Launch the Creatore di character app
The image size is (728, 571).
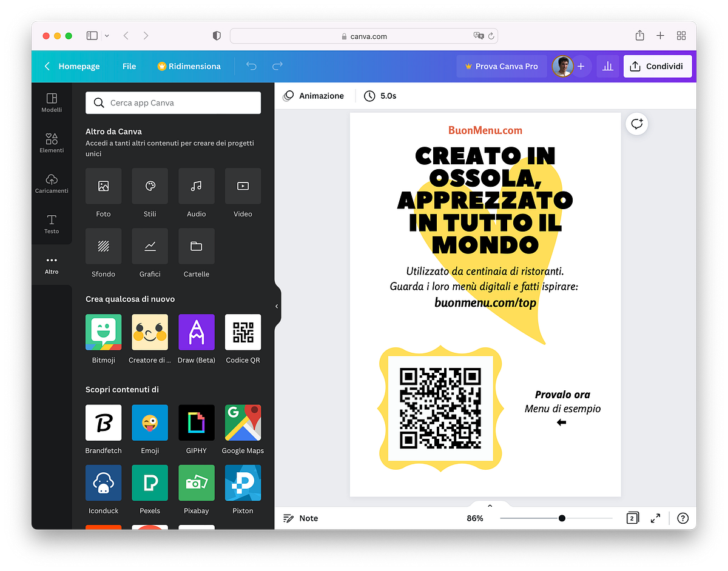(x=150, y=332)
